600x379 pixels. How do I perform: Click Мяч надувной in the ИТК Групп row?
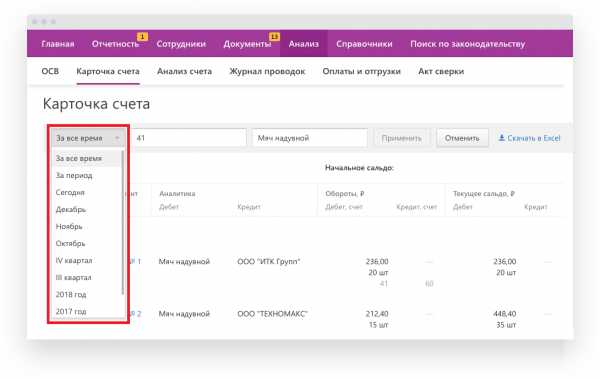(x=184, y=261)
